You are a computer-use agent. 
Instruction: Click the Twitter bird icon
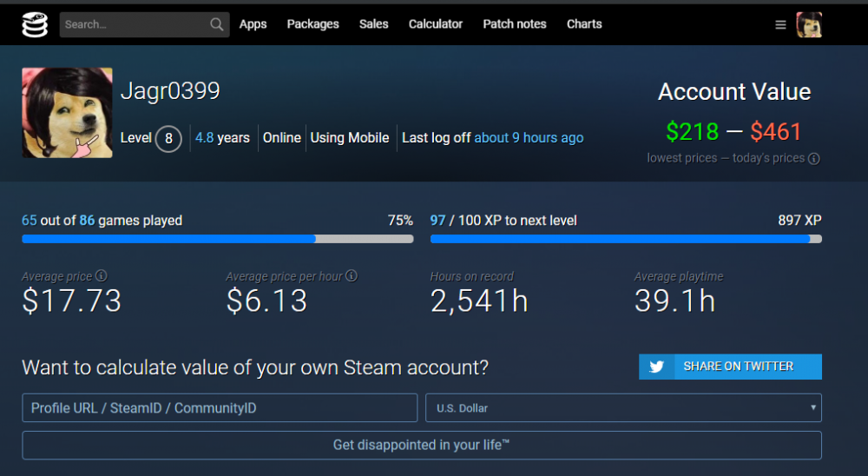pyautogui.click(x=657, y=367)
